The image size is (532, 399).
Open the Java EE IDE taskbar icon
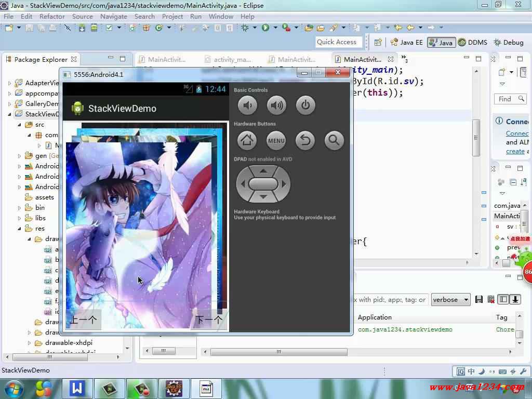(x=174, y=388)
